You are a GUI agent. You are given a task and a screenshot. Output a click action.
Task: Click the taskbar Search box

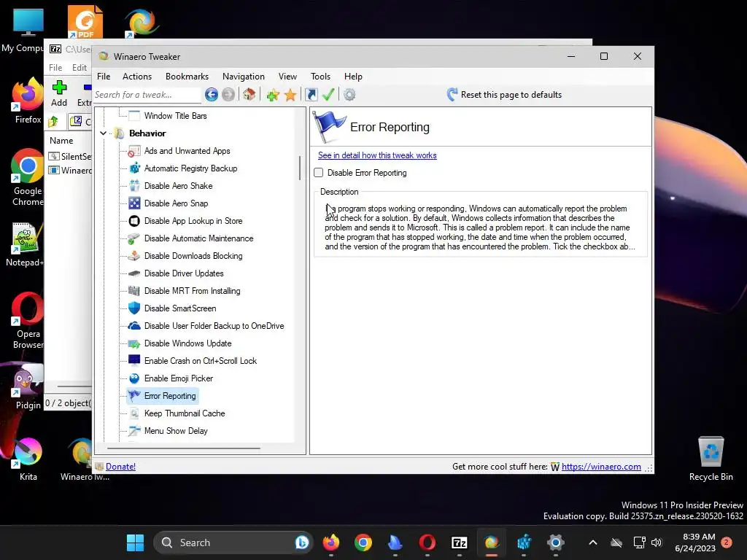[x=233, y=542]
